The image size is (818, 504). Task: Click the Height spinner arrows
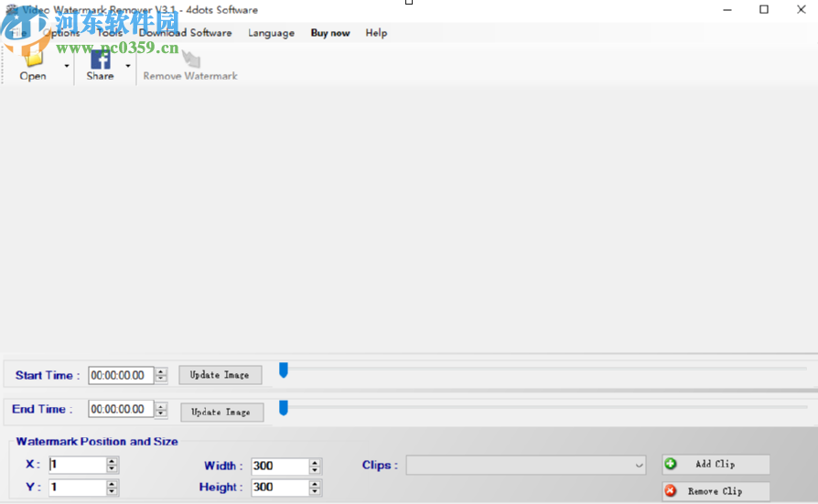315,488
